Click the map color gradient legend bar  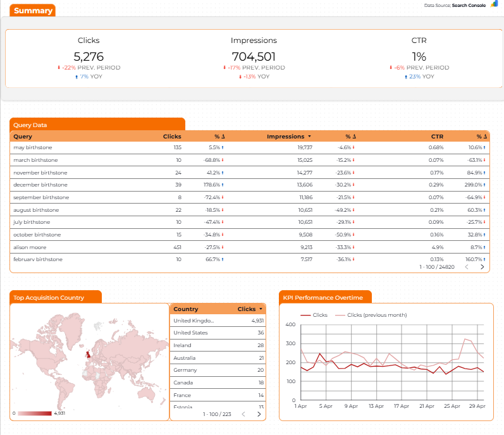[35, 413]
